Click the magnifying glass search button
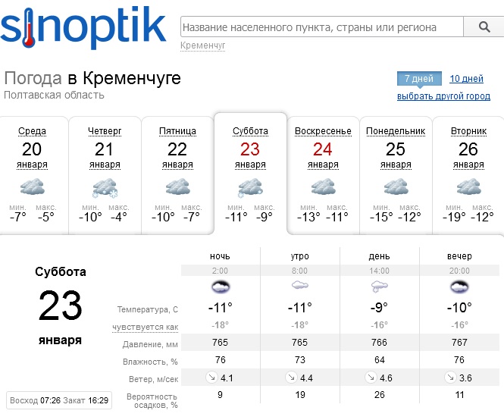 tap(485, 27)
